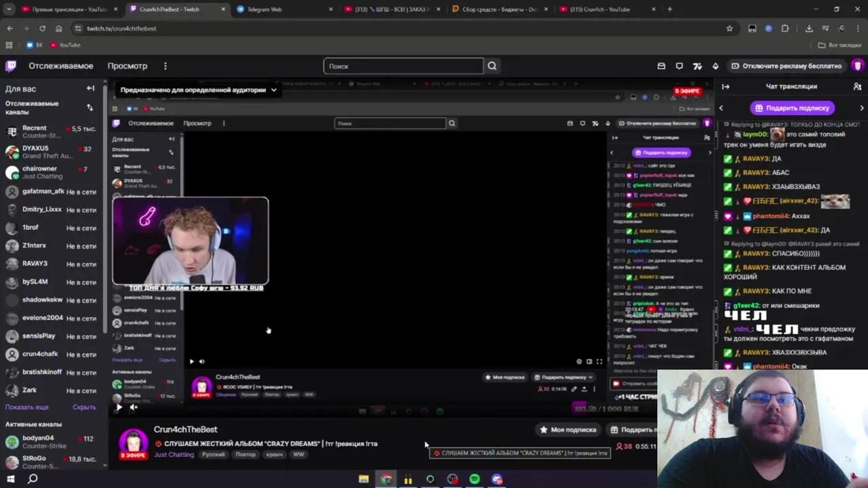The image size is (868, 488).
Task: Open Spotify from the taskbar
Action: click(x=475, y=479)
